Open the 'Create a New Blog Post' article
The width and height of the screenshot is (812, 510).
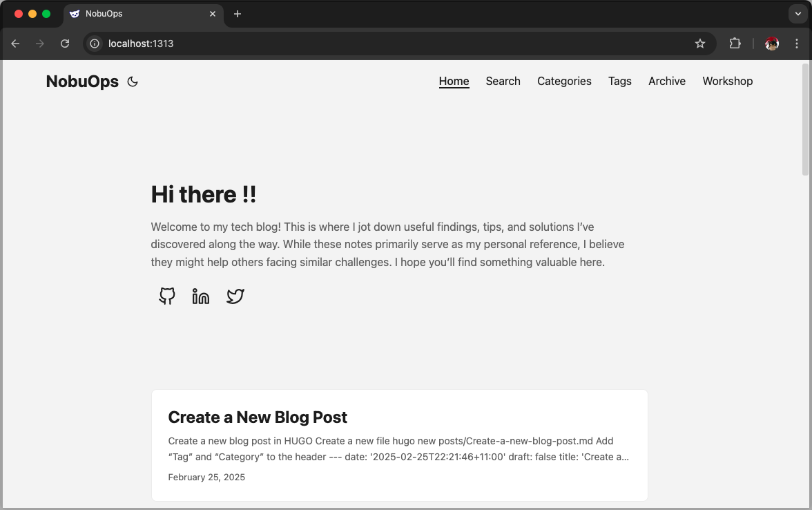pos(258,417)
